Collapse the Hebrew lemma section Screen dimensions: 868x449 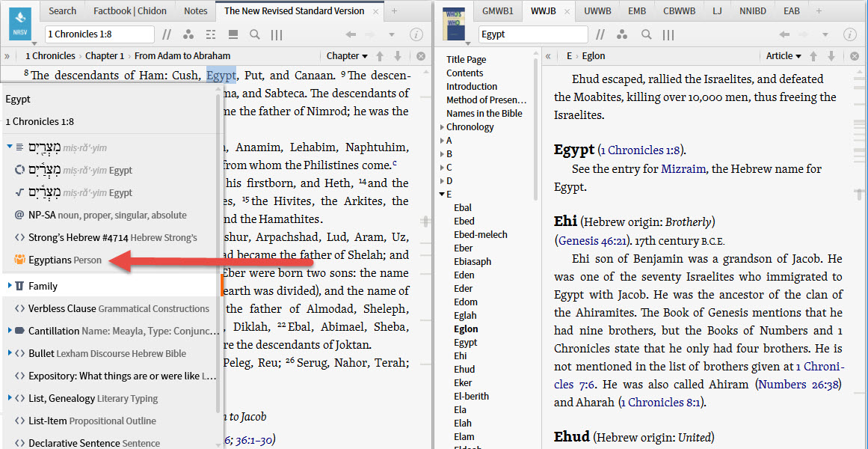(x=10, y=147)
